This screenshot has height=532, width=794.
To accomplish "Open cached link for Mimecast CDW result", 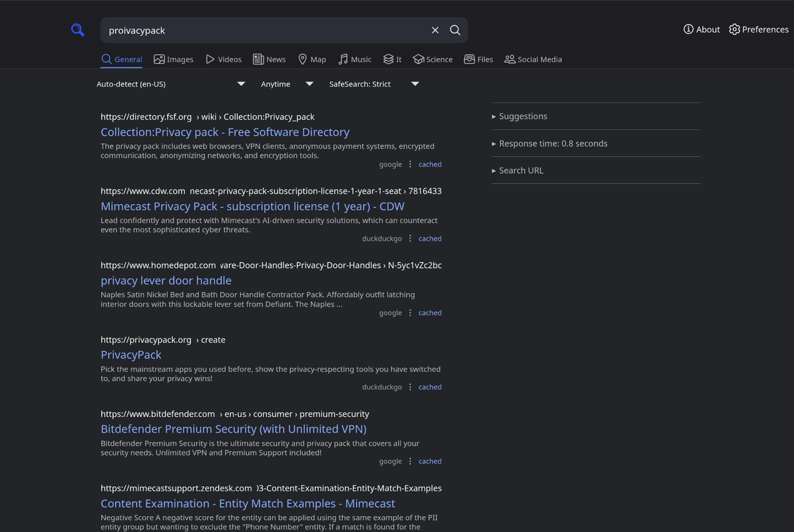I will pyautogui.click(x=430, y=239).
